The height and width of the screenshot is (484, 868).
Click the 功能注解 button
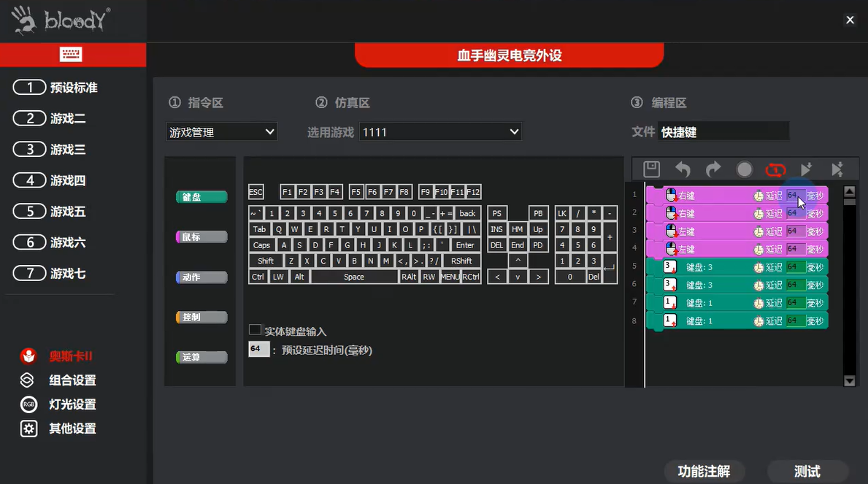(x=704, y=472)
